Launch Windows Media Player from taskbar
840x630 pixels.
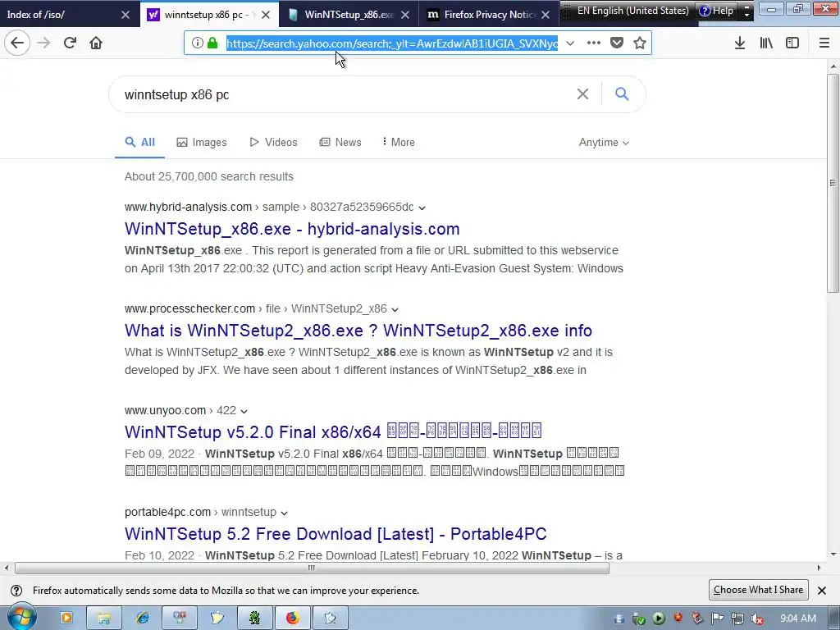[x=66, y=618]
